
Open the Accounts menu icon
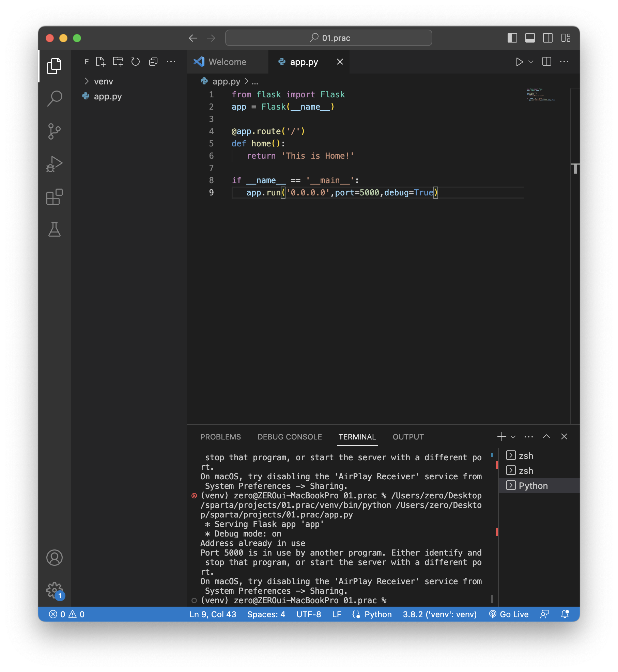click(54, 558)
